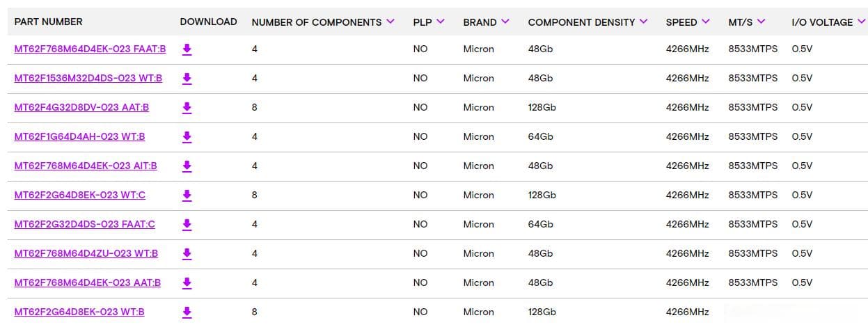868x327 pixels.
Task: Expand the Brand filter chevron
Action: 505,22
